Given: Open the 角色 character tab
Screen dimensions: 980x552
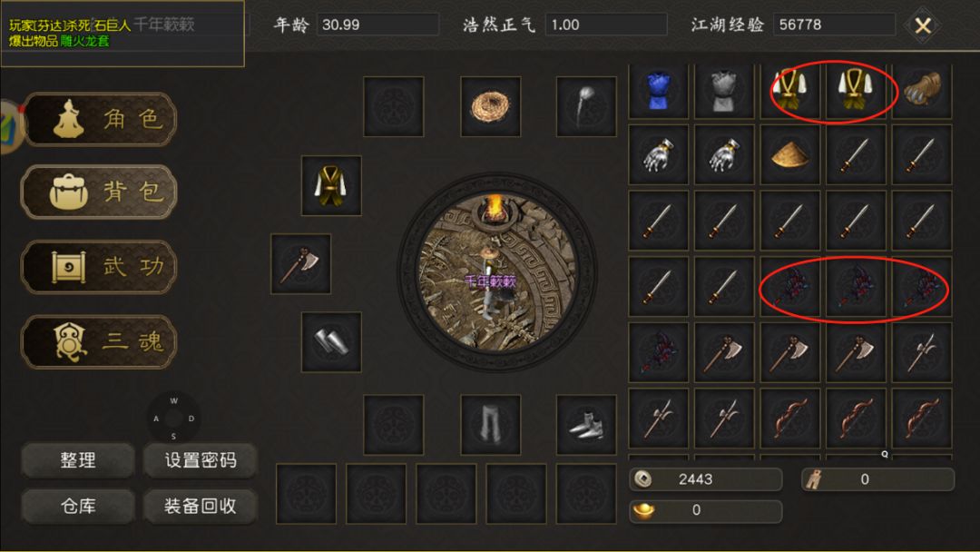Looking at the screenshot, I should (x=100, y=119).
